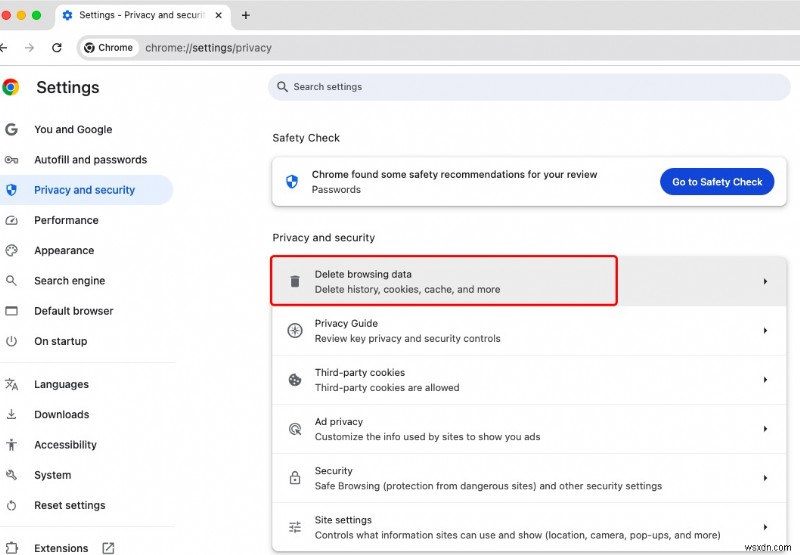
Task: Open Performance settings
Action: pyautogui.click(x=86, y=220)
